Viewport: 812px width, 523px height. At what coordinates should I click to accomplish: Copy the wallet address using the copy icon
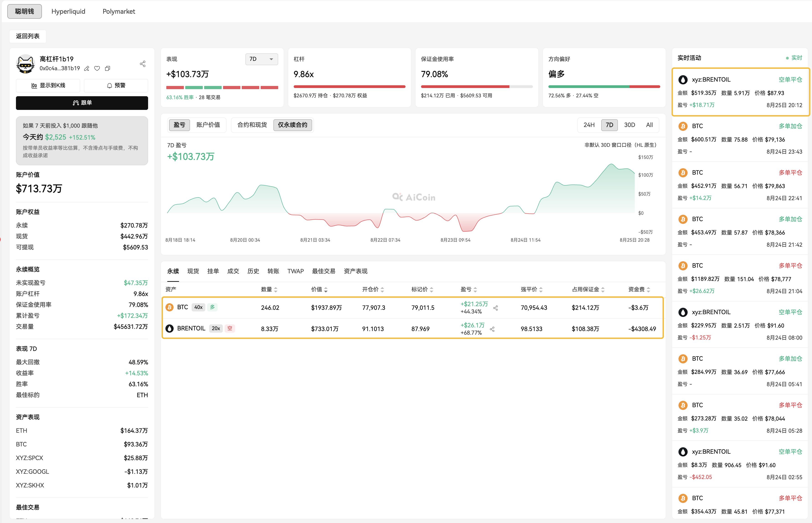tap(108, 69)
